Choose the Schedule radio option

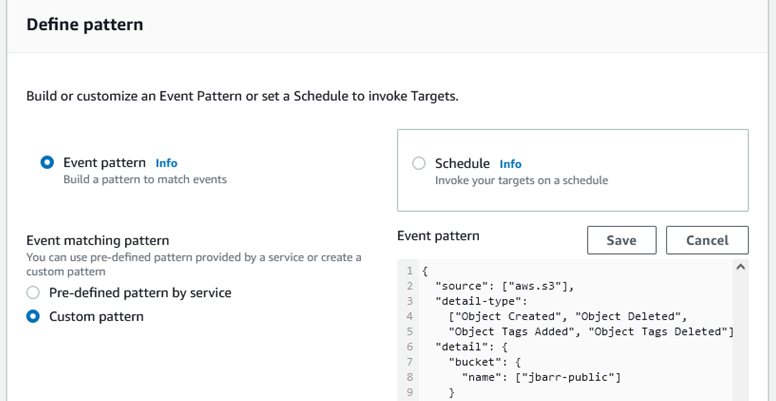point(419,164)
